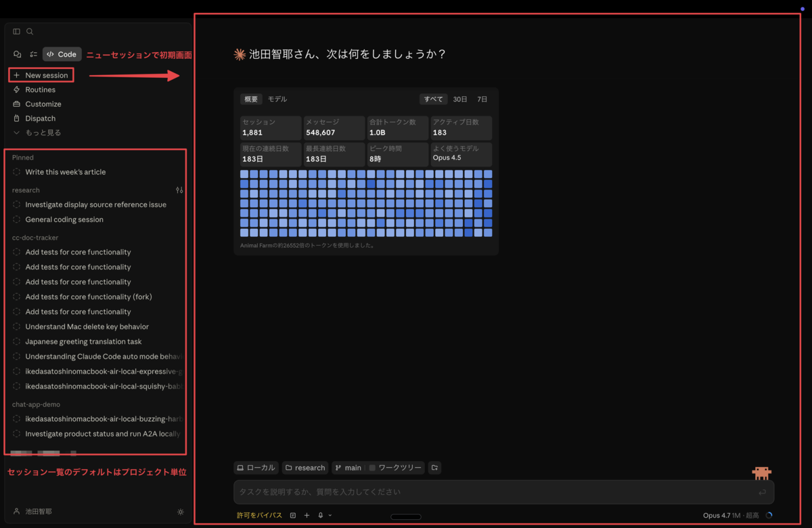Screen dimensions: 812x528
Task: Select the 概要 tab in stats card
Action: point(251,99)
